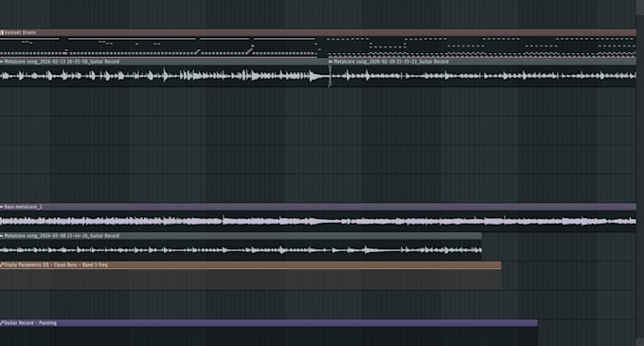Click the 2026-02-20 Guitar Record waveform

pyautogui.click(x=483, y=76)
